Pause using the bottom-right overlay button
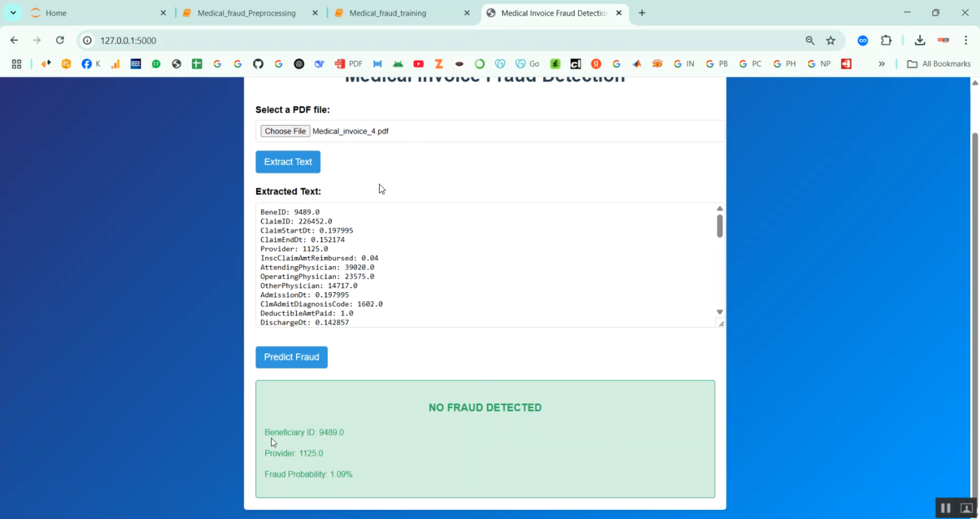980x519 pixels. pyautogui.click(x=945, y=508)
